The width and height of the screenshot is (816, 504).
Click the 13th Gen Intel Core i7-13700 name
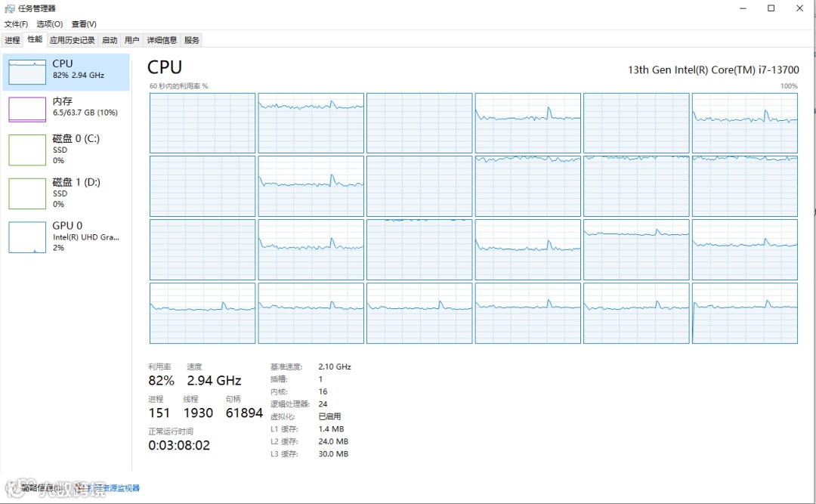pos(713,70)
